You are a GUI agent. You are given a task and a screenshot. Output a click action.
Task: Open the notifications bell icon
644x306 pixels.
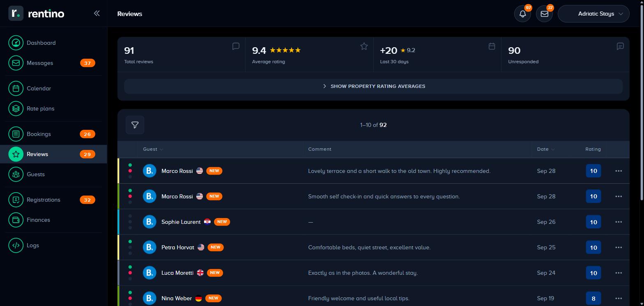[x=522, y=14]
